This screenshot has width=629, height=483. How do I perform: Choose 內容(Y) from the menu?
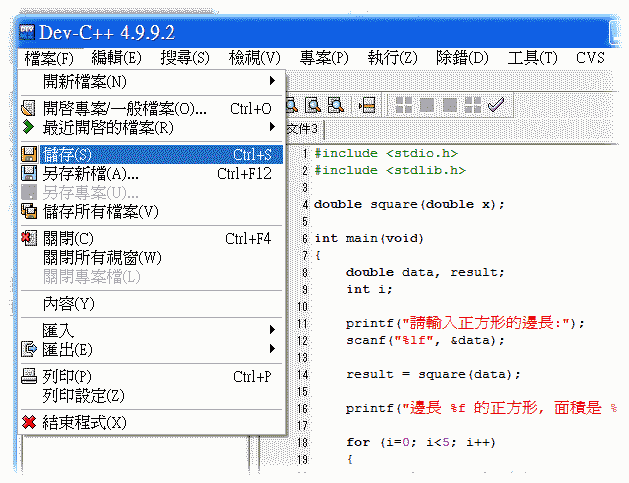pyautogui.click(x=152, y=304)
